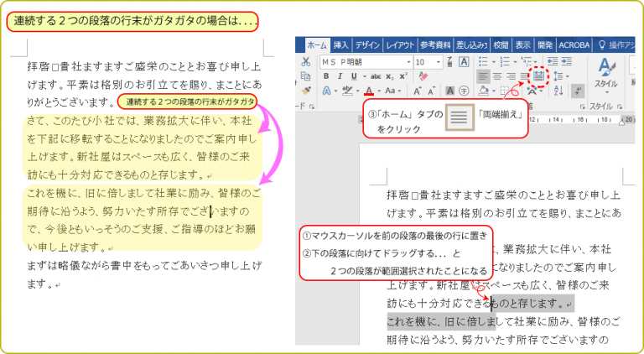Apply character border with boxed A icon
The width and height of the screenshot is (644, 354).
click(x=464, y=62)
